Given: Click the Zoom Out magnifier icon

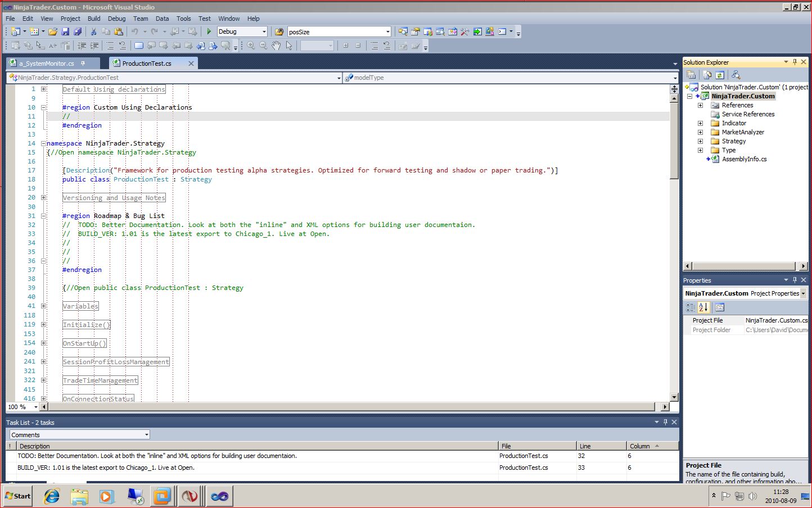Looking at the screenshot, I should coord(263,46).
